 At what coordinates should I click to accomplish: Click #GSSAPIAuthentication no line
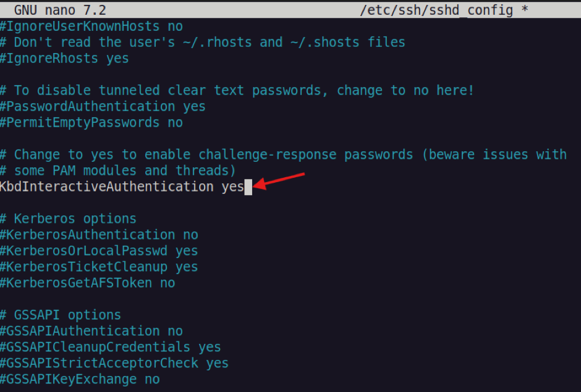pos(91,332)
